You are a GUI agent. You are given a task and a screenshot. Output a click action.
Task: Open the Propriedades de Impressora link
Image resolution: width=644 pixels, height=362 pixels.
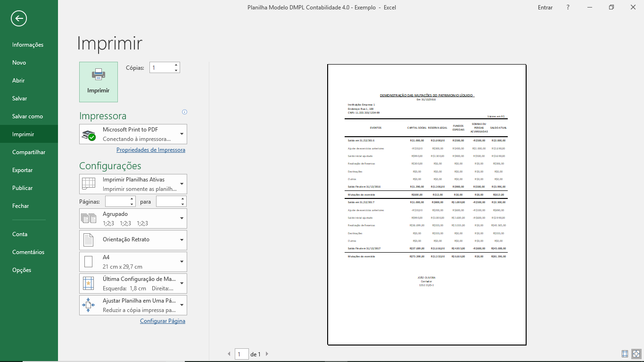[150, 150]
